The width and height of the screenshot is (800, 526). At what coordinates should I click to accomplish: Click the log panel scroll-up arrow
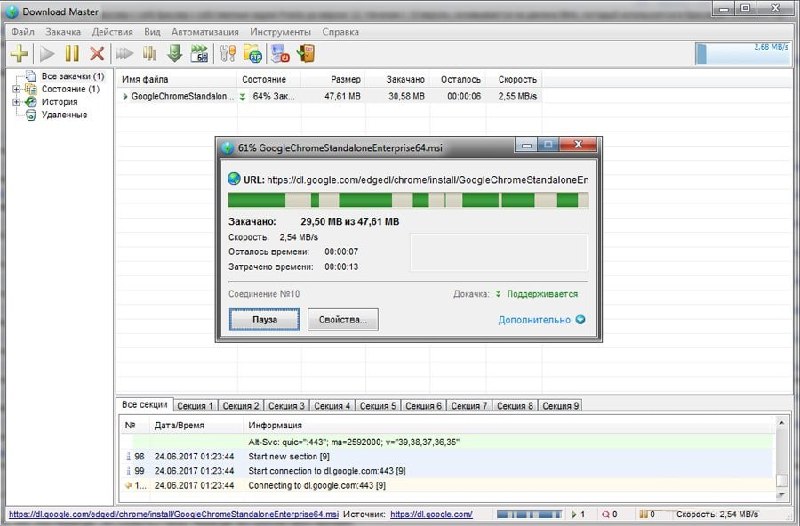(781, 423)
